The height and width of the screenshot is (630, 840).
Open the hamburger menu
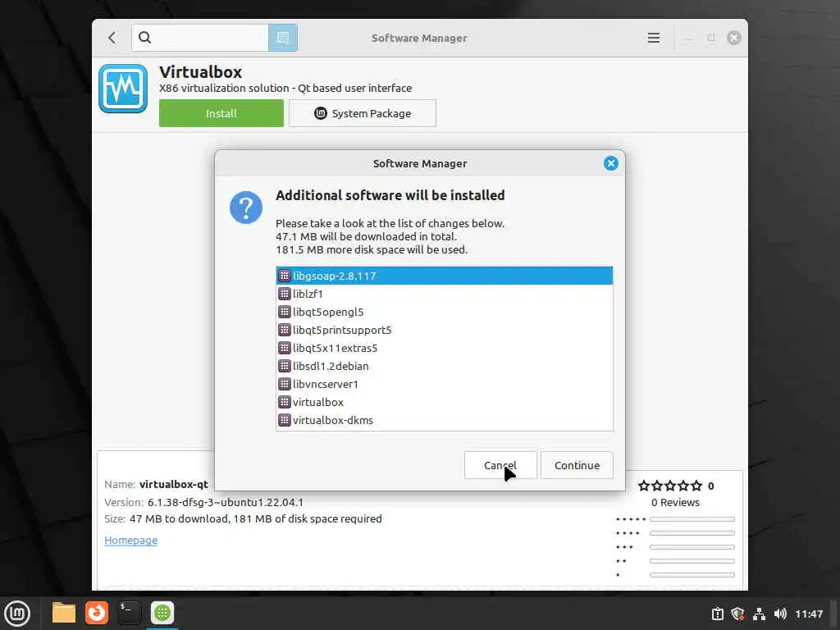[654, 38]
